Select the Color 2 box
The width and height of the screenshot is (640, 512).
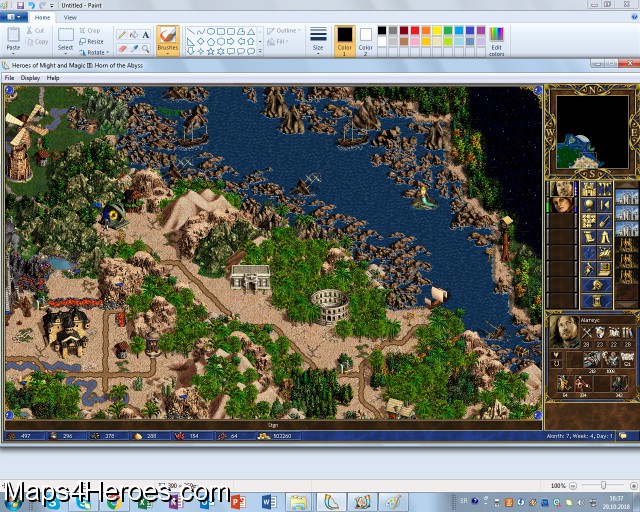(x=365, y=41)
